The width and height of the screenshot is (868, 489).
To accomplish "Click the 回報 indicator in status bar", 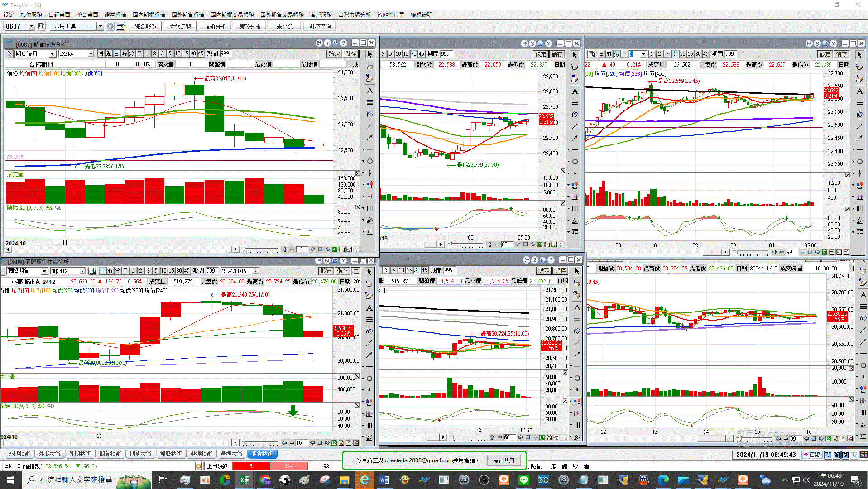I will click(x=812, y=455).
